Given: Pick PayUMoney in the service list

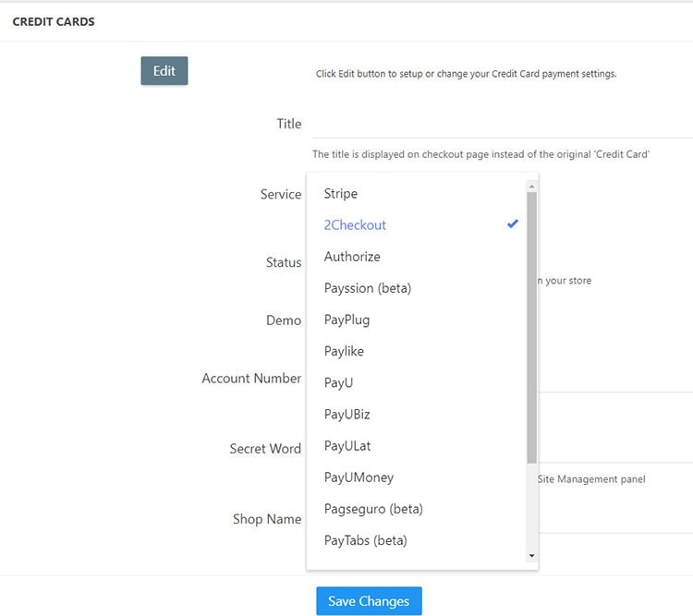Looking at the screenshot, I should coord(418,477).
